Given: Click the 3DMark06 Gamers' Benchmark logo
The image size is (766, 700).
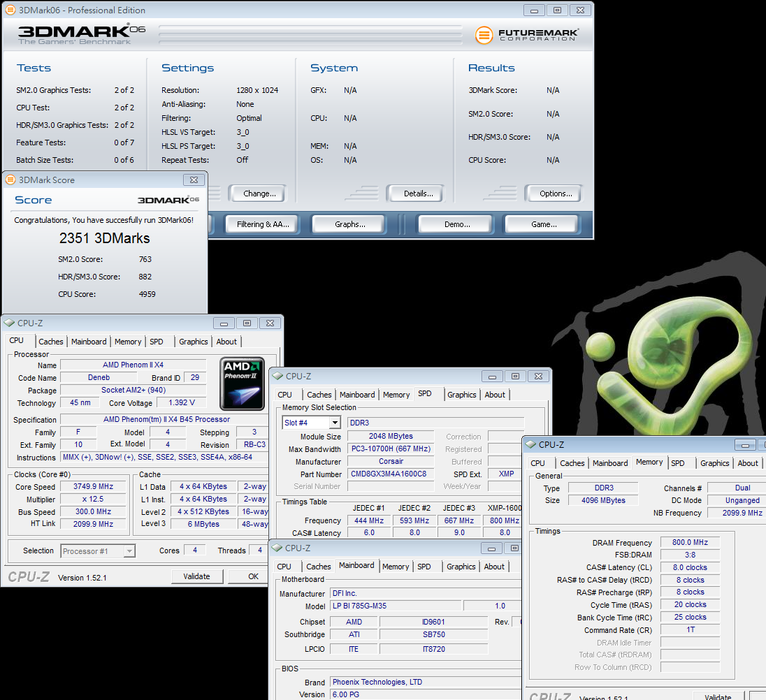Looking at the screenshot, I should 82,34.
